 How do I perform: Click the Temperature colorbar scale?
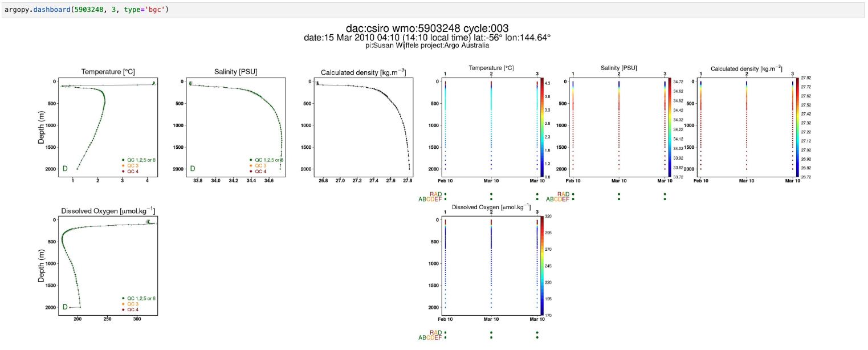[543, 127]
